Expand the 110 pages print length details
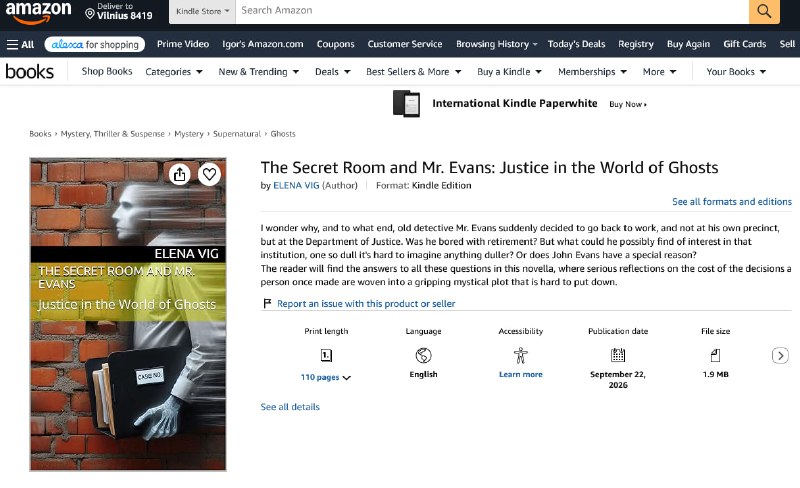Viewport: 800px width, 488px height. coord(326,377)
